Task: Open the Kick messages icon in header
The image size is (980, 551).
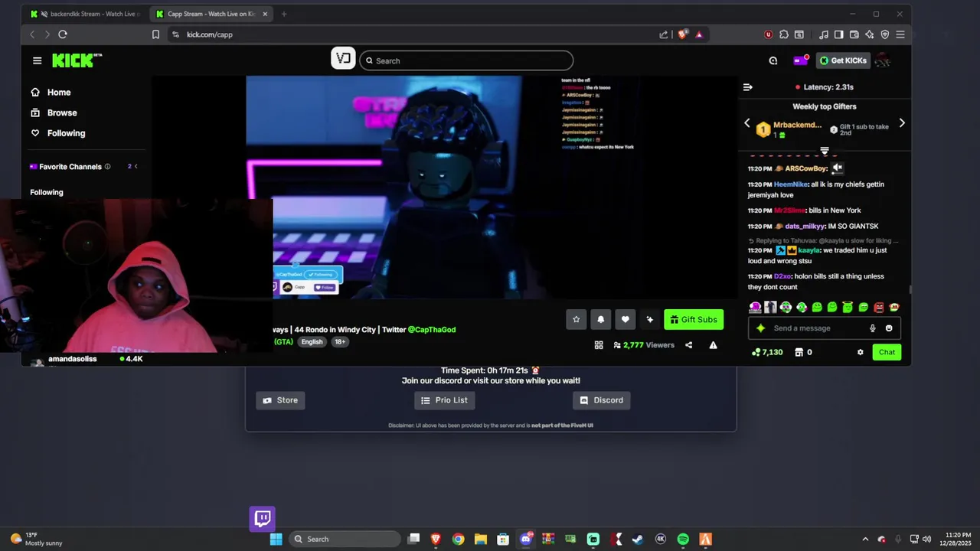Action: tap(773, 60)
